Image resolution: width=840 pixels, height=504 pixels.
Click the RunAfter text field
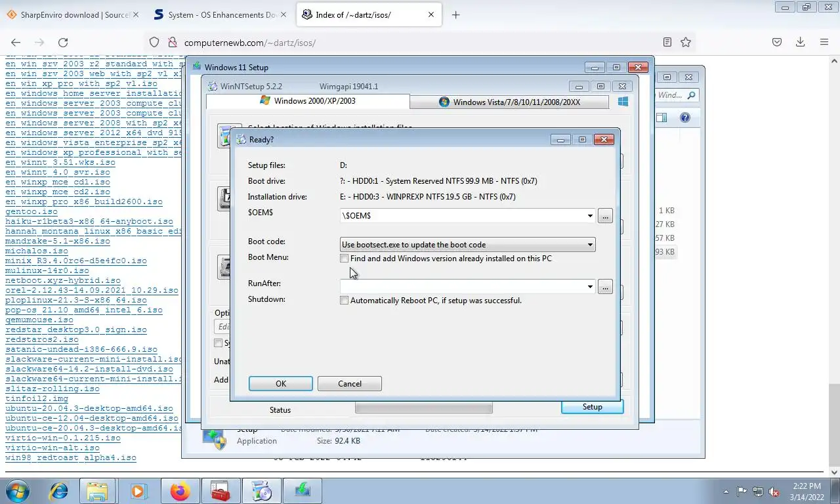tap(462, 287)
